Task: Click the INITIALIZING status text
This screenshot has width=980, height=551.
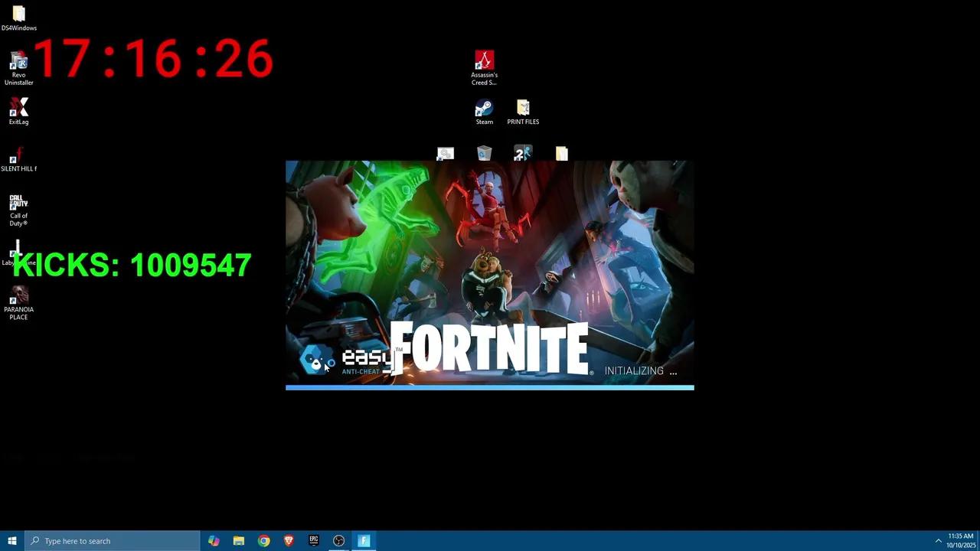Action: 641,371
